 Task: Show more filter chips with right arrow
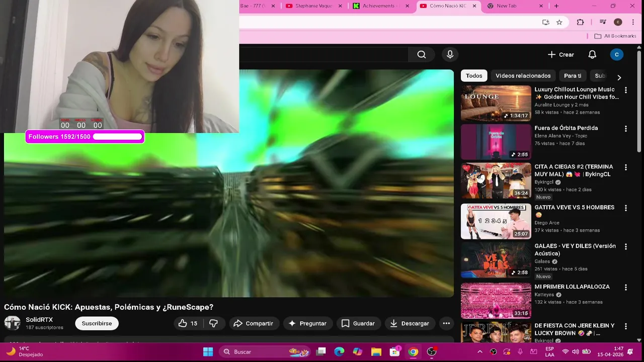[619, 77]
